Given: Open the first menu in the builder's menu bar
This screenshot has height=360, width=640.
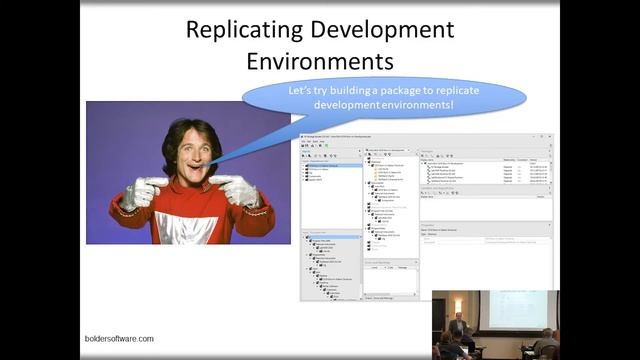Looking at the screenshot, I should click(x=303, y=142).
